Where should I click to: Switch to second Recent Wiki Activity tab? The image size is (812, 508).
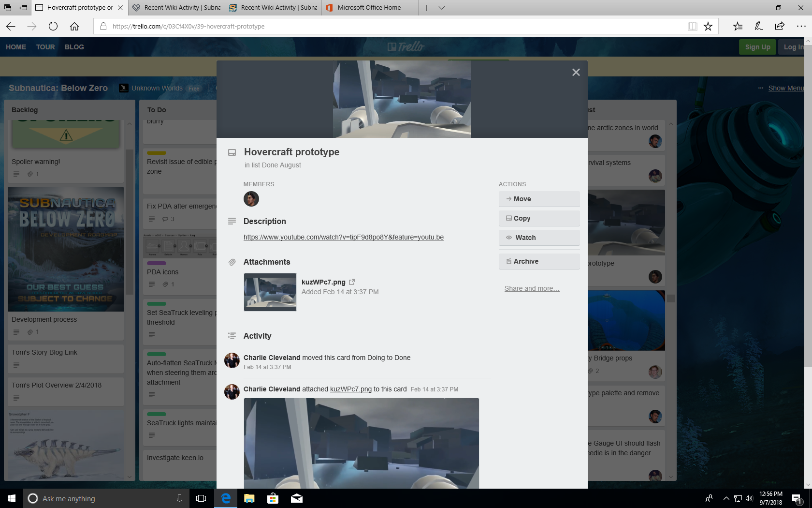click(x=273, y=7)
